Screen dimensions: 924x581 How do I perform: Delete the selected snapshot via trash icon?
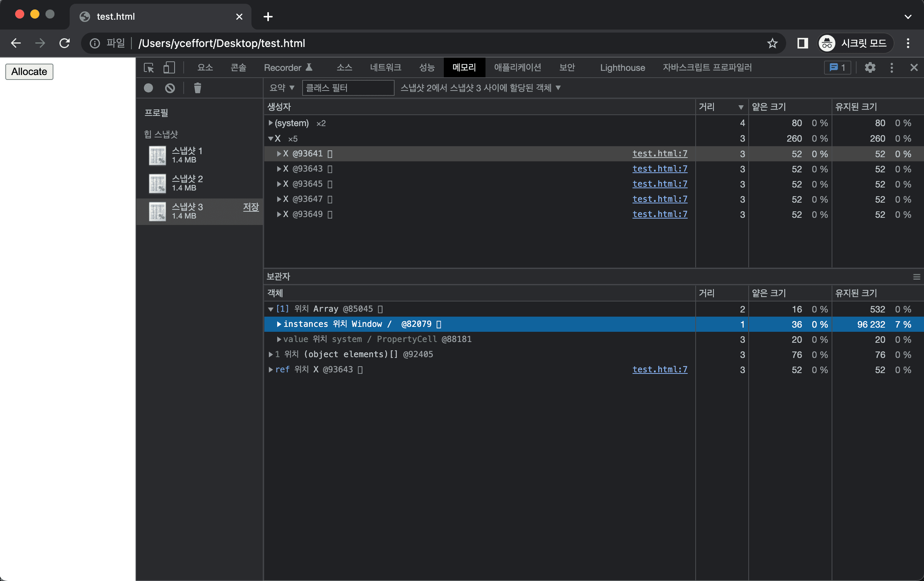coord(197,88)
